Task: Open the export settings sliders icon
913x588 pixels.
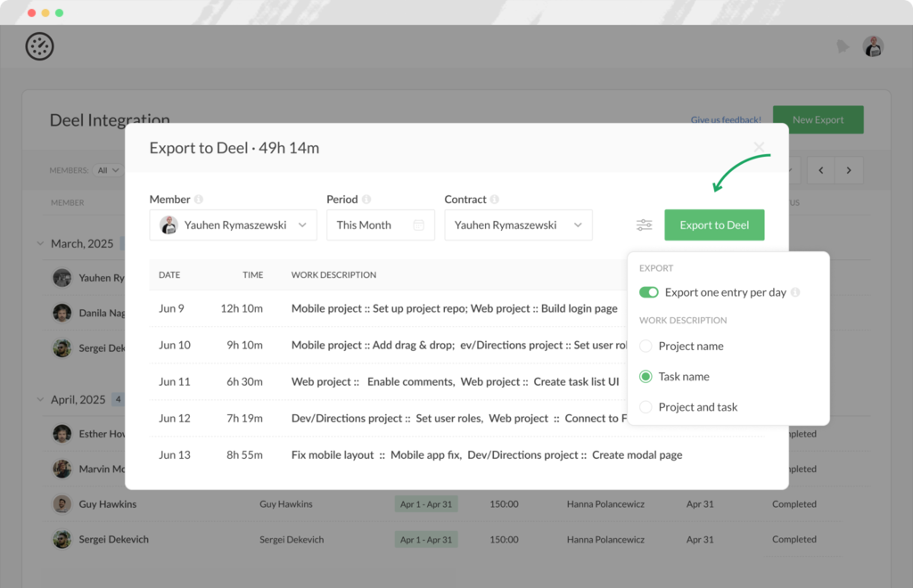Action: [644, 225]
